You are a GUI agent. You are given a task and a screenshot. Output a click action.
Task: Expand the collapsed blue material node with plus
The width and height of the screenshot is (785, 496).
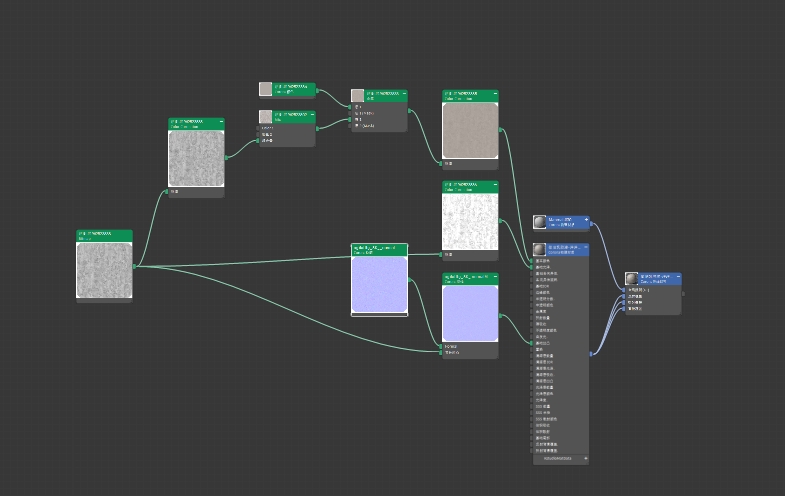coord(586,220)
